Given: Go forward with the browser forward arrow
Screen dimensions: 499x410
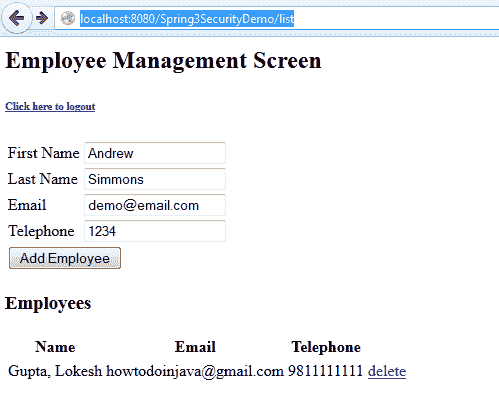Looking at the screenshot, I should (42, 18).
